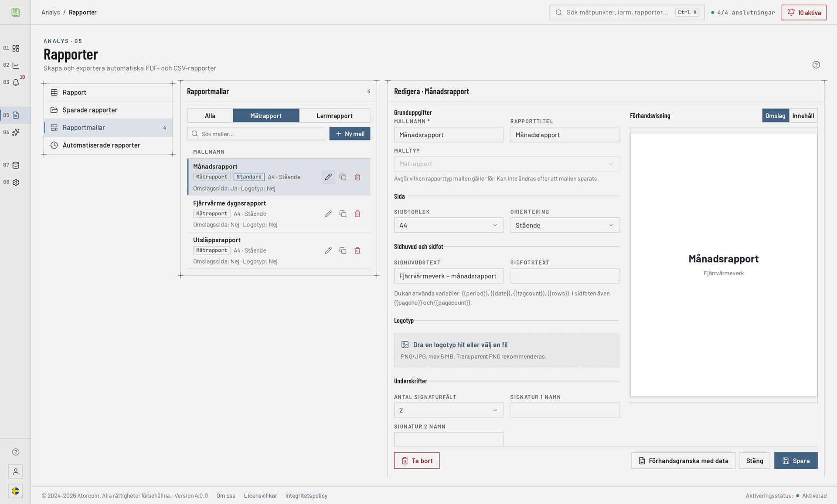Open the database icon labeled 07
837x504 pixels.
16,165
